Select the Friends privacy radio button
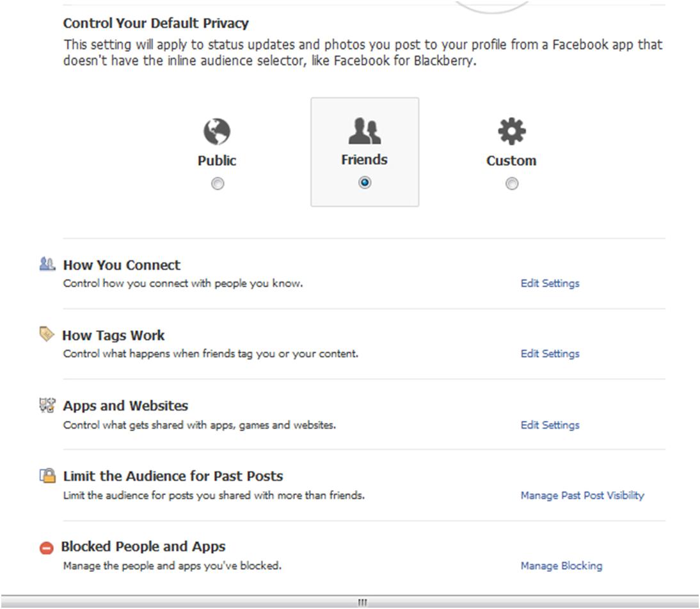This screenshot has width=700, height=609. 365,183
